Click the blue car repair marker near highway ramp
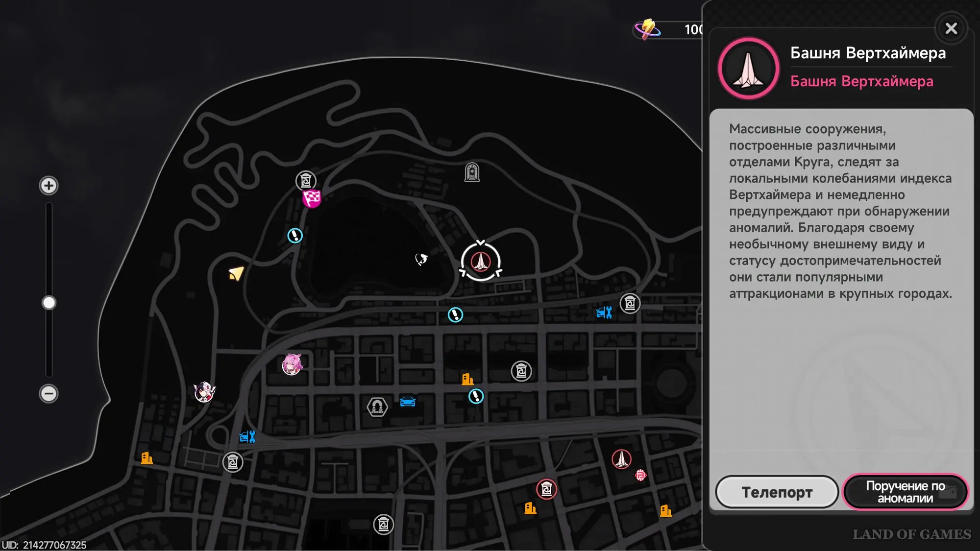This screenshot has height=551, width=980. click(x=247, y=436)
